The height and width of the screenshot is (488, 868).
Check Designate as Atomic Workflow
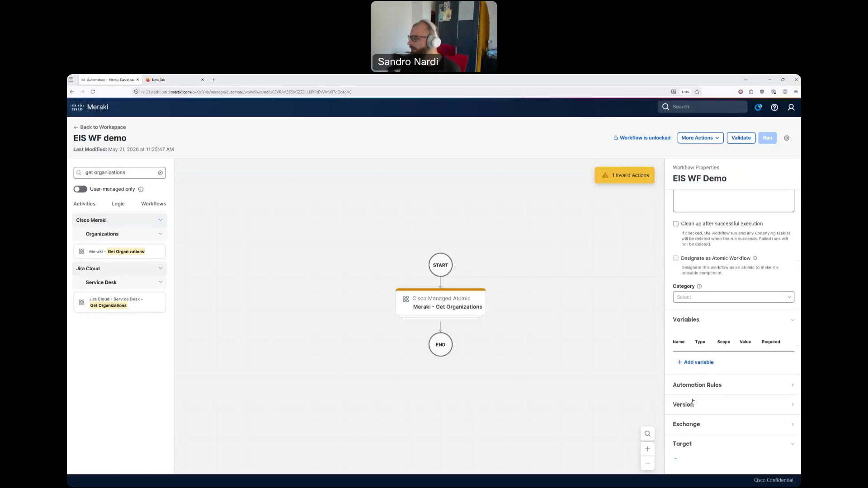point(675,258)
